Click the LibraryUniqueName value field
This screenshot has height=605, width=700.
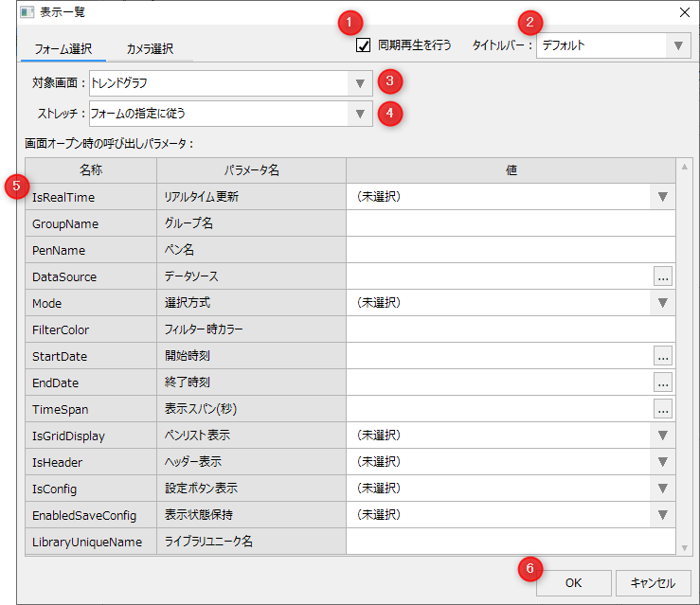[511, 542]
